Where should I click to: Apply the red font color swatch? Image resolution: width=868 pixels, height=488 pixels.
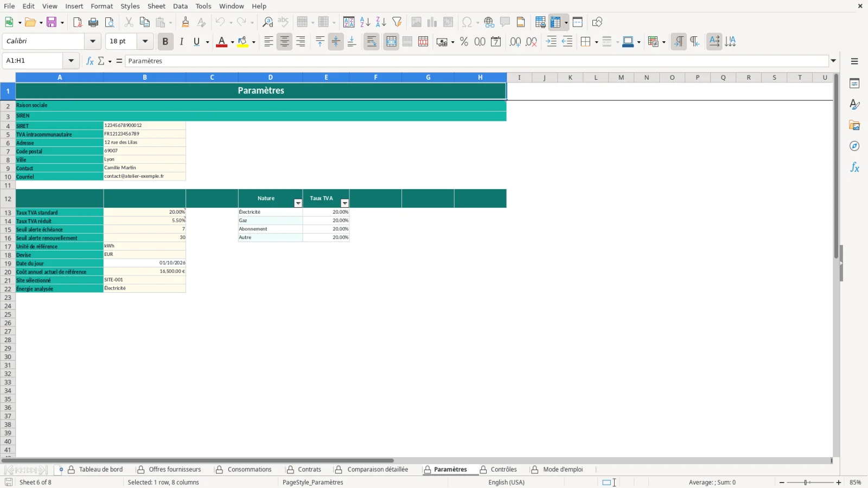221,42
